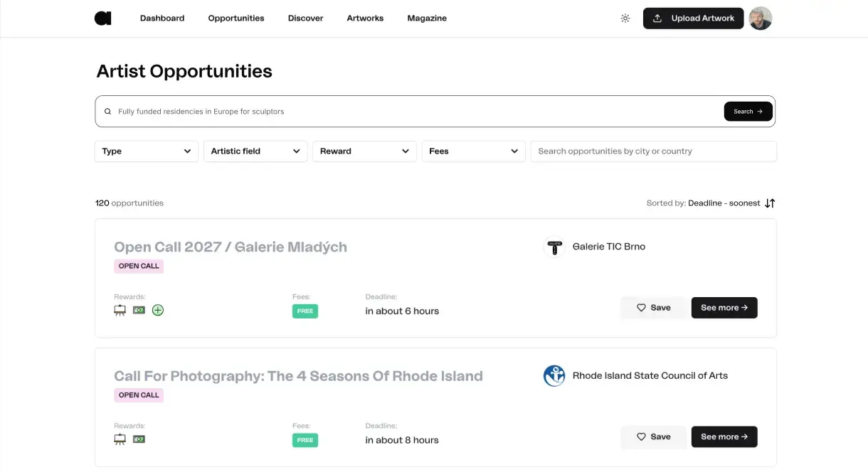Click Galerie TIC Brno organization logo
The height and width of the screenshot is (472, 868).
coord(554,247)
